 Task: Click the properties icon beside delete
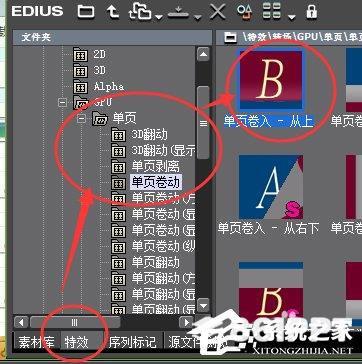click(244, 12)
